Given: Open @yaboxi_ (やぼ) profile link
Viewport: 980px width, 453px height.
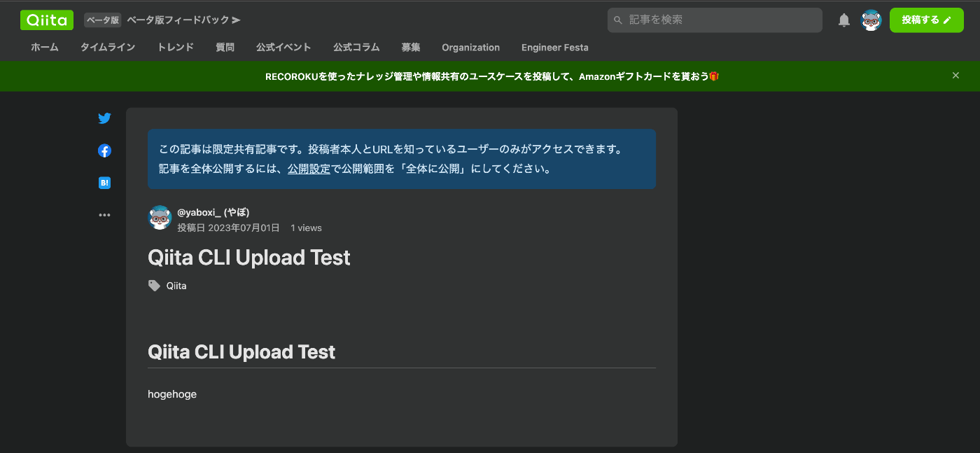Looking at the screenshot, I should [213, 212].
